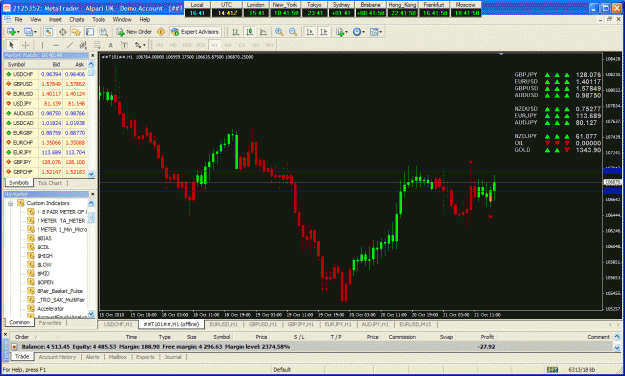The height and width of the screenshot is (376, 625).
Task: Select the arrows drawing tool
Action: click(x=138, y=45)
